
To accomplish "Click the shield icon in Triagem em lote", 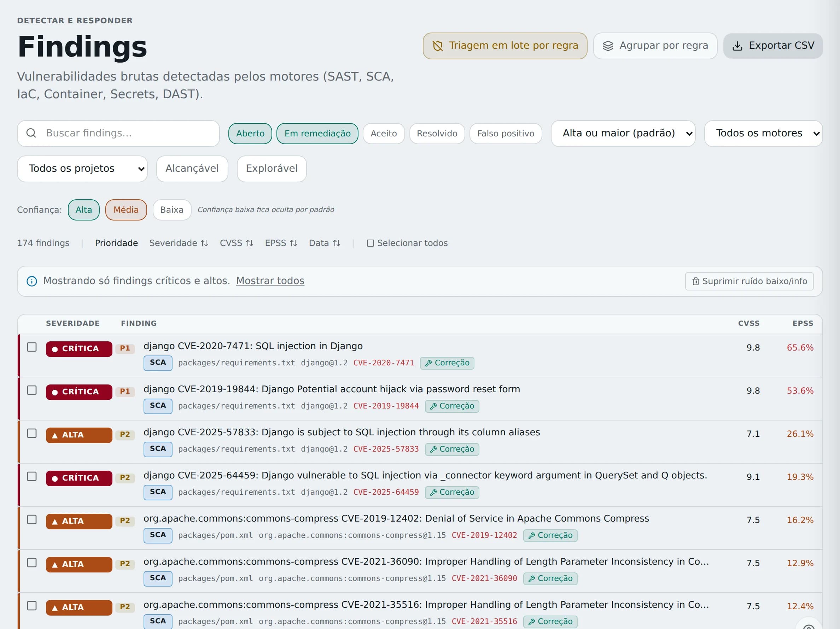I will pos(437,46).
